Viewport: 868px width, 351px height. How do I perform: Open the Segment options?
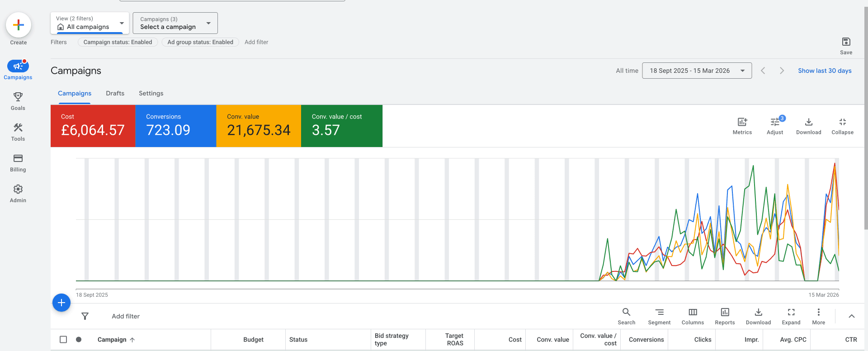tap(660, 316)
